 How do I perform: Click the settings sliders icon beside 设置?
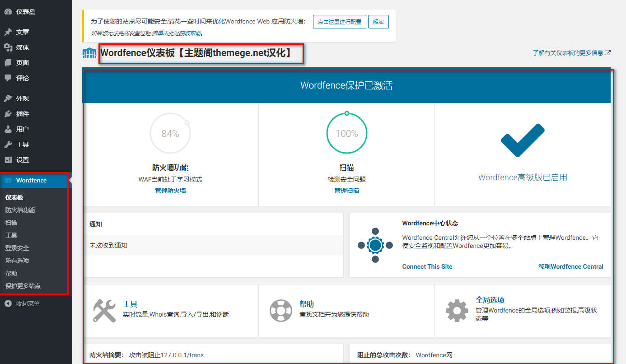coord(8,160)
